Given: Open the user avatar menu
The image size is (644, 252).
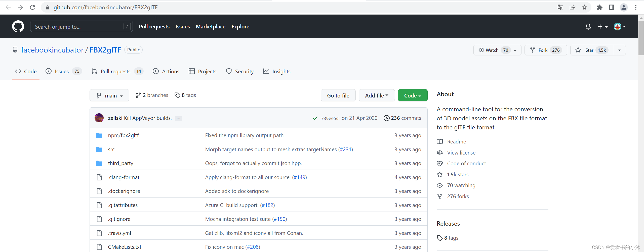Looking at the screenshot, I should point(620,27).
